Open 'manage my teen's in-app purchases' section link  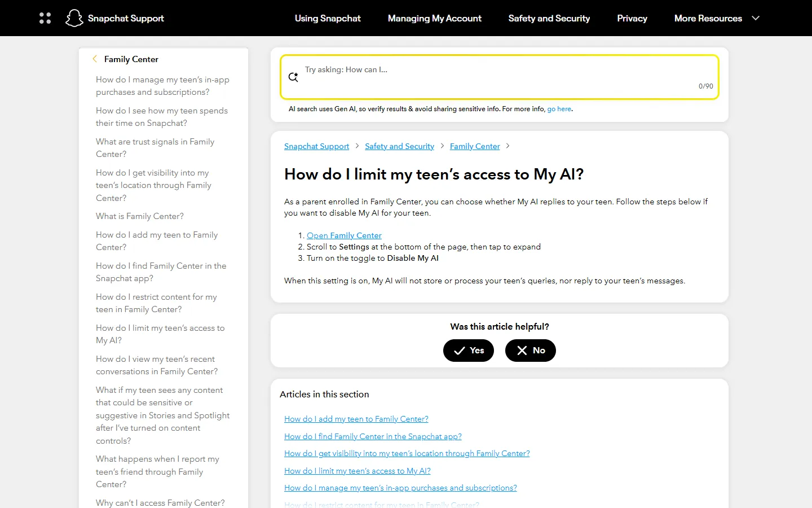point(400,488)
